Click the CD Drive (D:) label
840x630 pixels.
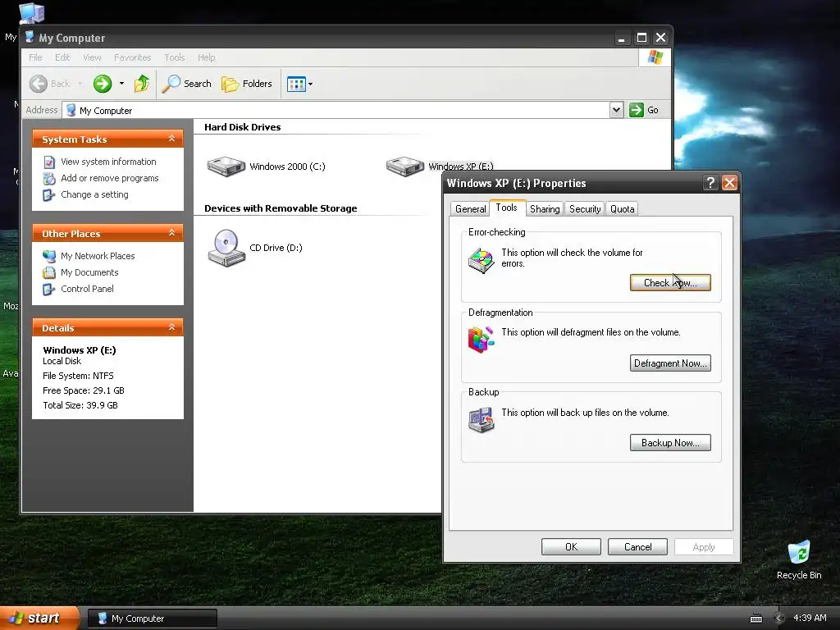point(276,248)
